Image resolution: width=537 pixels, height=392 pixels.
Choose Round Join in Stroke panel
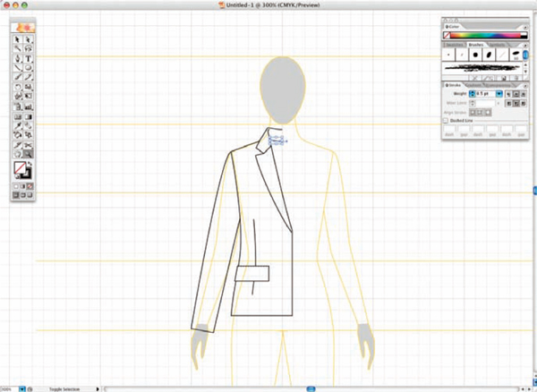(516, 103)
